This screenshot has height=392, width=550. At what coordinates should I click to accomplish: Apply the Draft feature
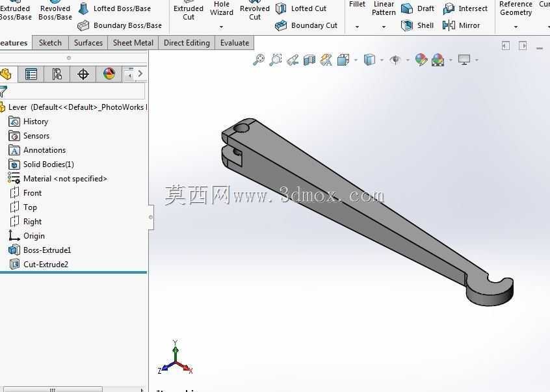pyautogui.click(x=417, y=8)
